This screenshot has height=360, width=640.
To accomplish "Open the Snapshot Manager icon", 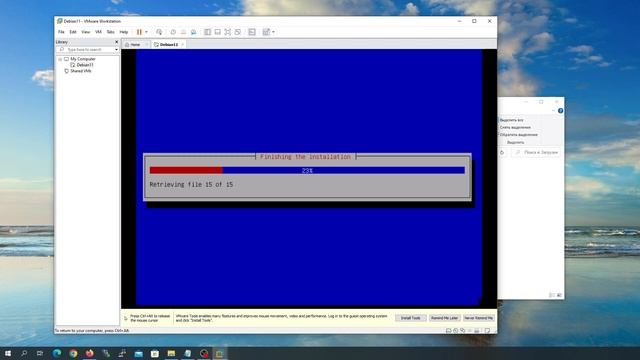I will pos(193,32).
